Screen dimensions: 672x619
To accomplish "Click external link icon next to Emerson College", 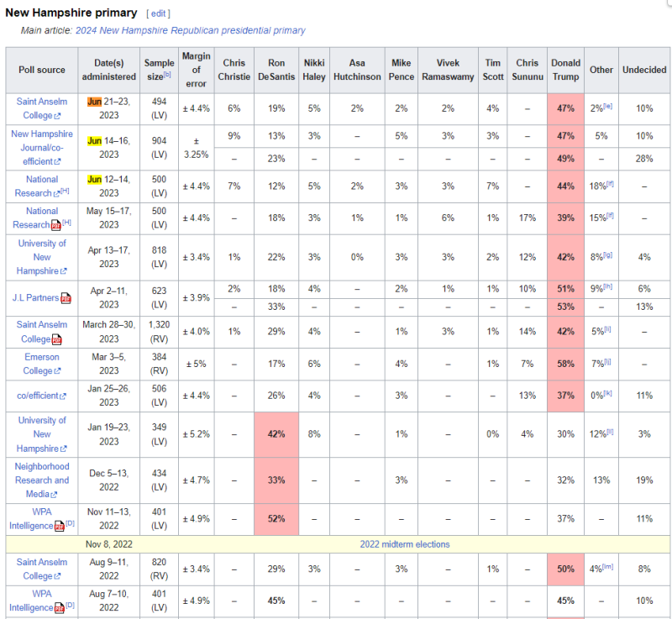I will [x=58, y=371].
